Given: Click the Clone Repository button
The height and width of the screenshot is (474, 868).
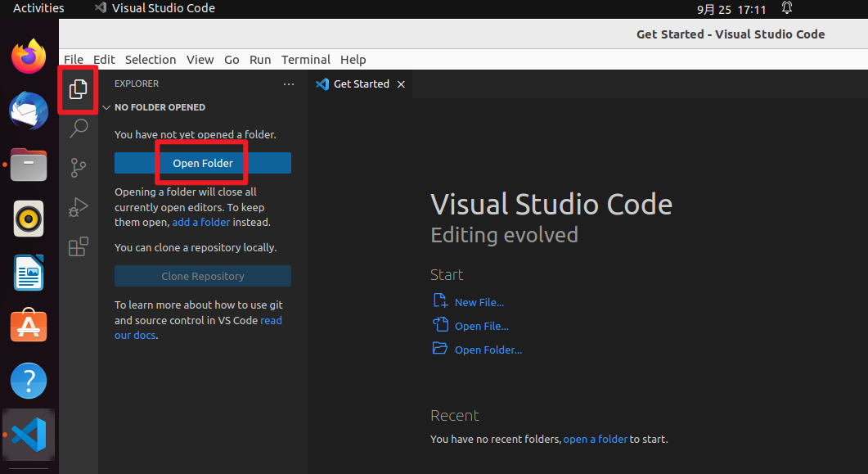Looking at the screenshot, I should (x=202, y=276).
